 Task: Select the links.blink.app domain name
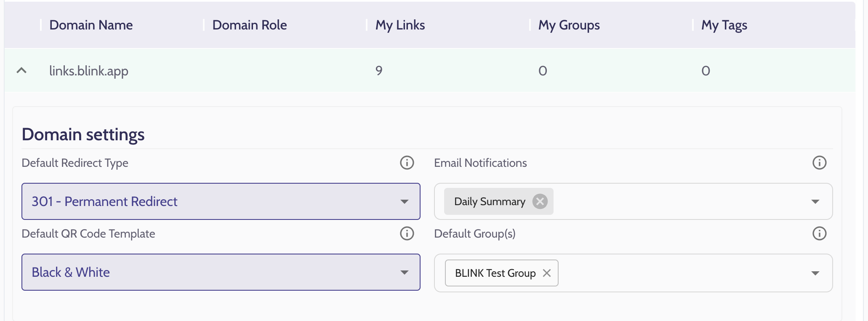[89, 71]
